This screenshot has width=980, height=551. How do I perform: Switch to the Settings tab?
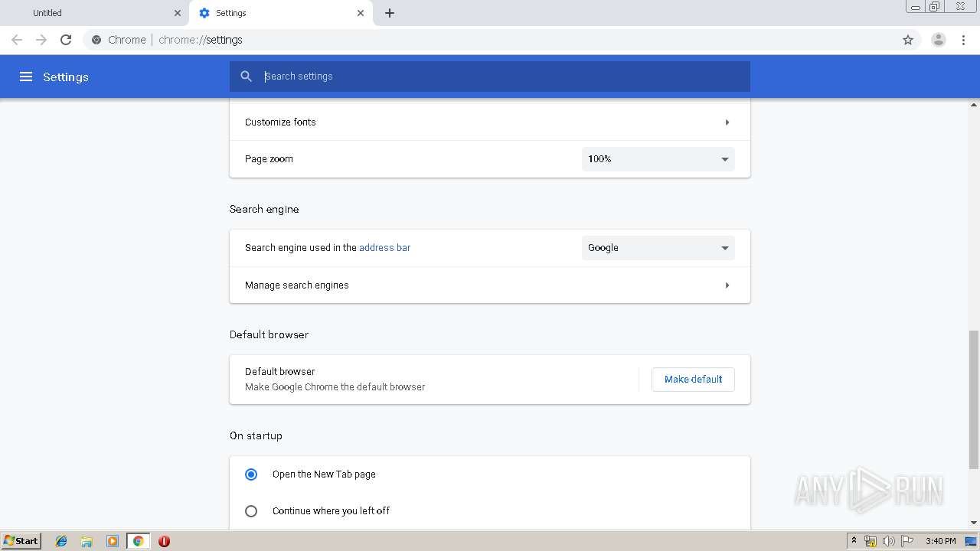click(280, 13)
